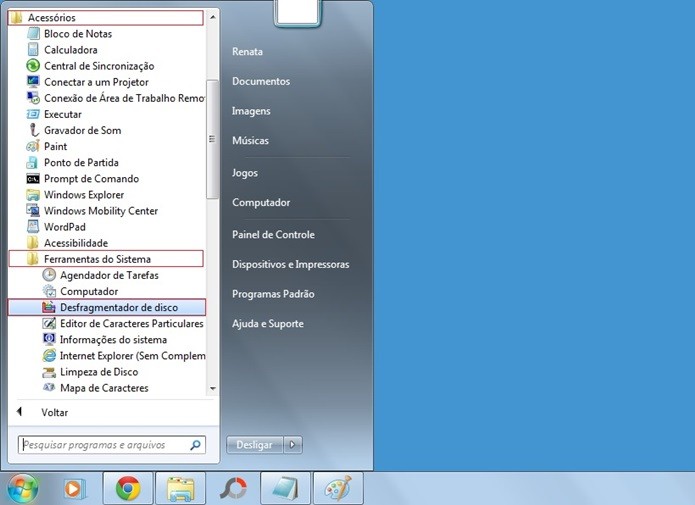This screenshot has width=695, height=505.
Task: Click the Executar run icon
Action: 33,114
